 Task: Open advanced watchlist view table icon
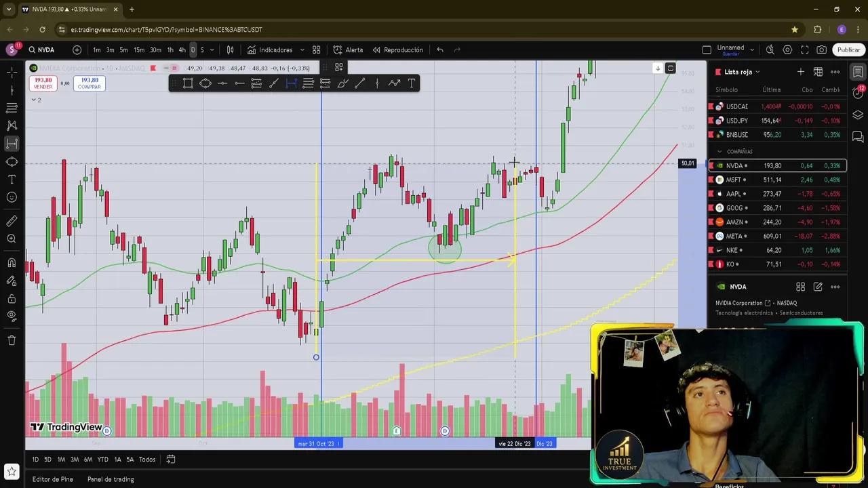818,72
